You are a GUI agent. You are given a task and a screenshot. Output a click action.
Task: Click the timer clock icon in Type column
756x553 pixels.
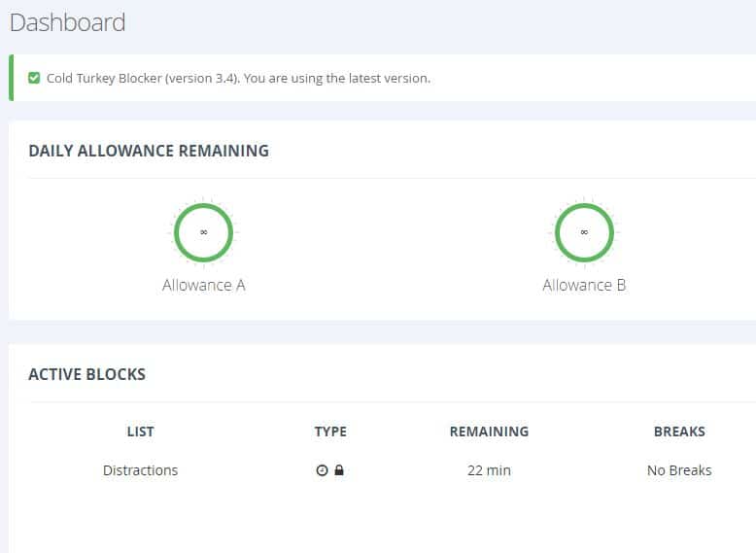coord(322,470)
